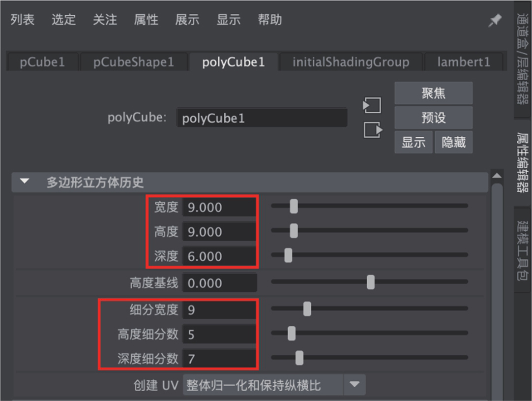Open the 关注 menu
The height and width of the screenshot is (401, 532).
[105, 20]
